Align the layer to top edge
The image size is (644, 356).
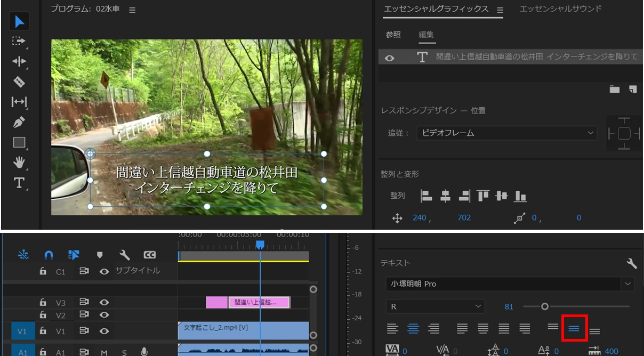(x=483, y=196)
